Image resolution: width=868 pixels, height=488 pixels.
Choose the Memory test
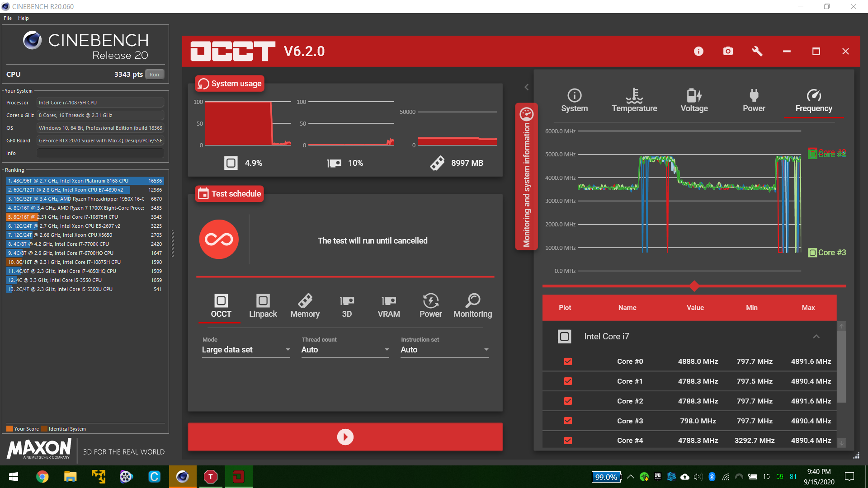[x=305, y=306]
